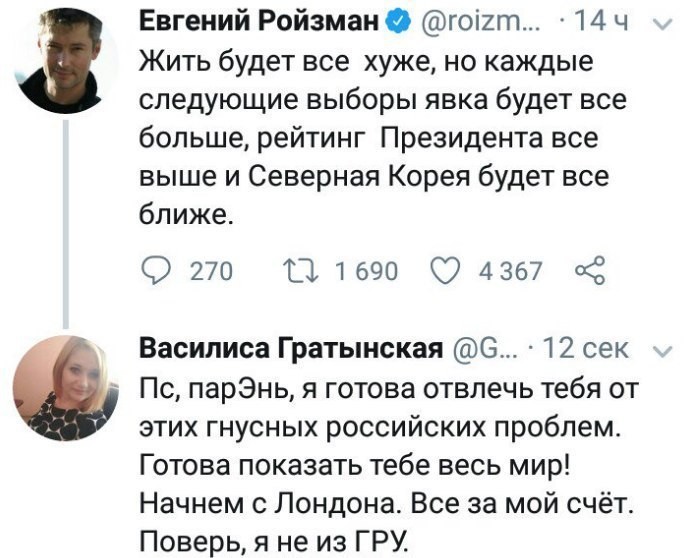Viewport: 684px width, 558px height.
Task: Click the @G... handle in the reply
Action: coord(486,348)
